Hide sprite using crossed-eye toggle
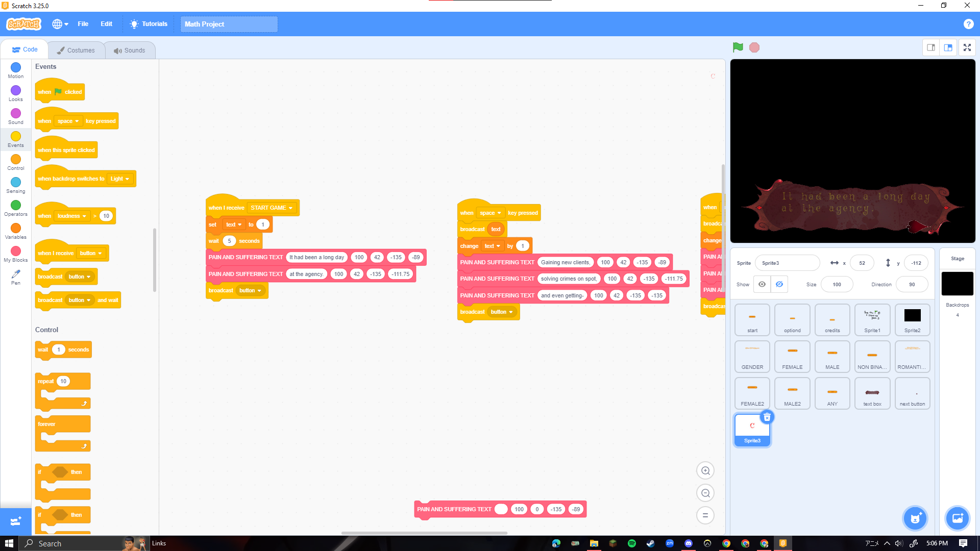Image resolution: width=980 pixels, height=551 pixels. click(779, 285)
